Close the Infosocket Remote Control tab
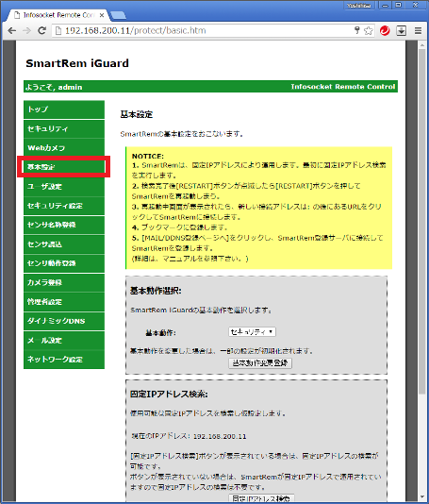Screen dimensions: 429x504 (x=102, y=15)
